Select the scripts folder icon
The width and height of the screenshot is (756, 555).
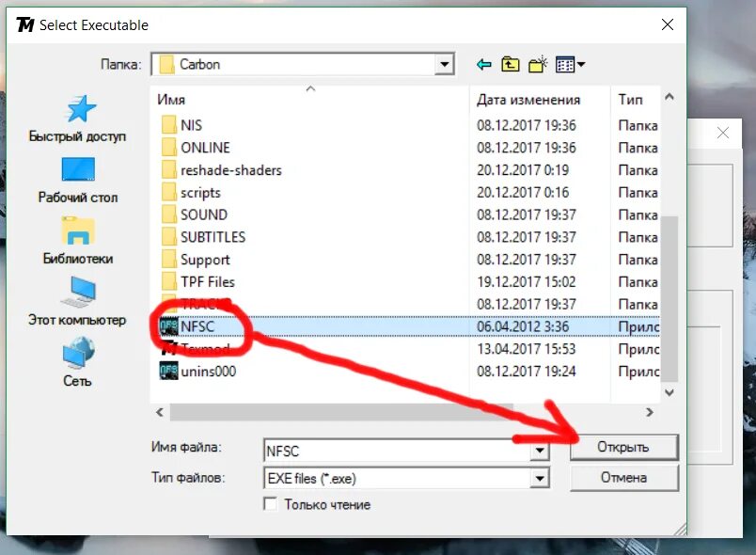(168, 192)
